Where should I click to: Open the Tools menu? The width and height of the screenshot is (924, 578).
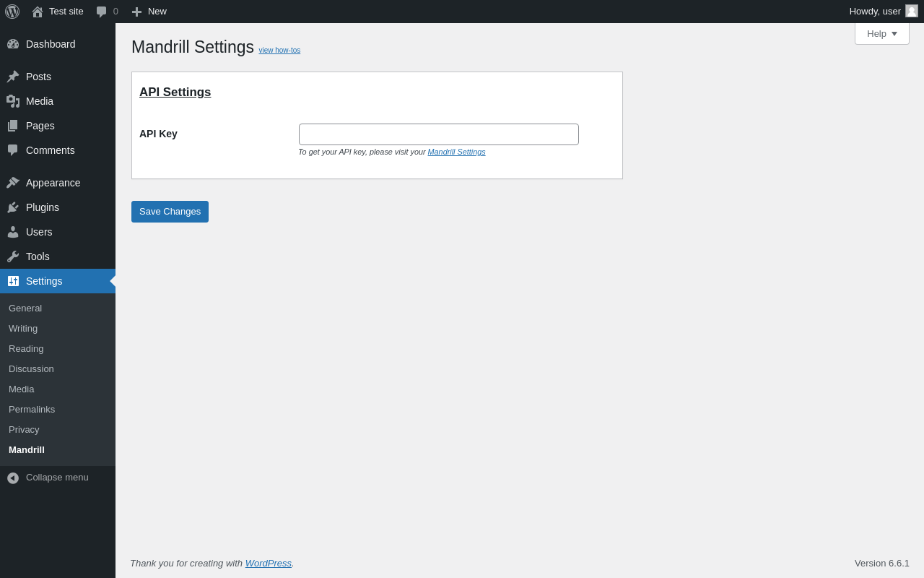click(x=58, y=256)
